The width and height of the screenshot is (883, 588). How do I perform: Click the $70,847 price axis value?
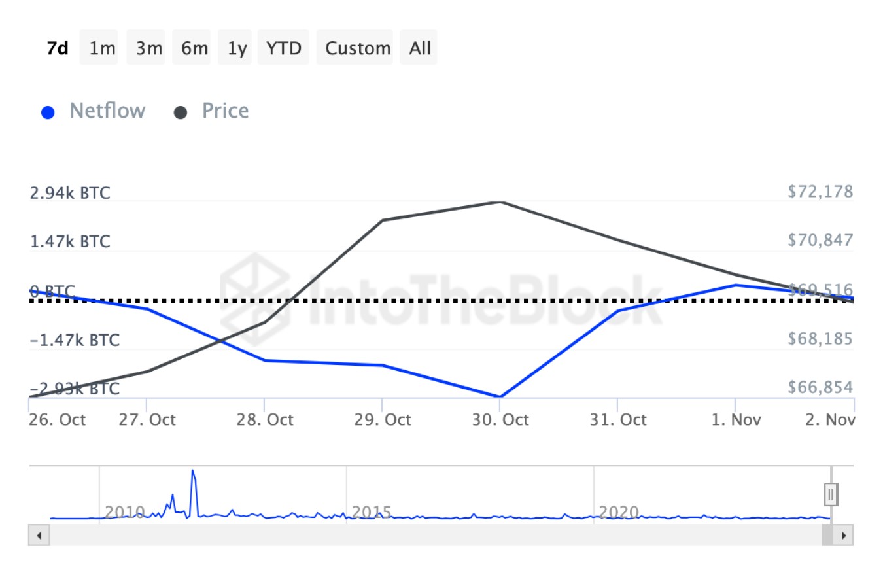(820, 241)
